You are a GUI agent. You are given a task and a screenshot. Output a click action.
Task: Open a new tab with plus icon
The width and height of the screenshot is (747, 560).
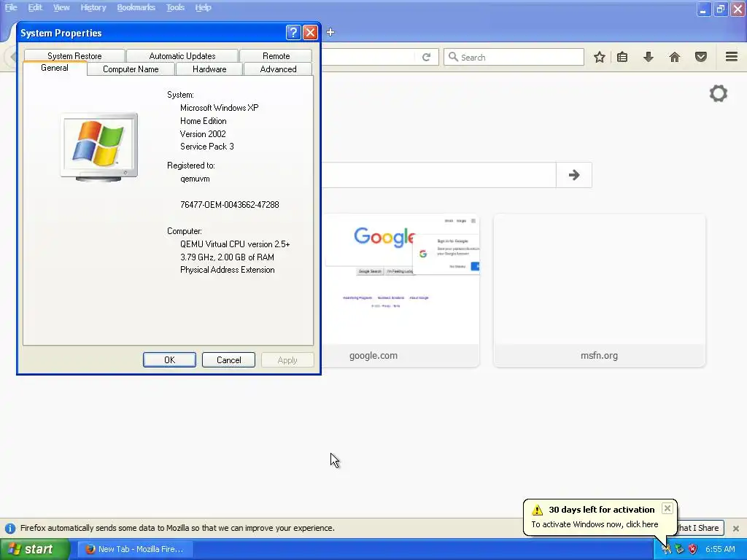point(330,32)
